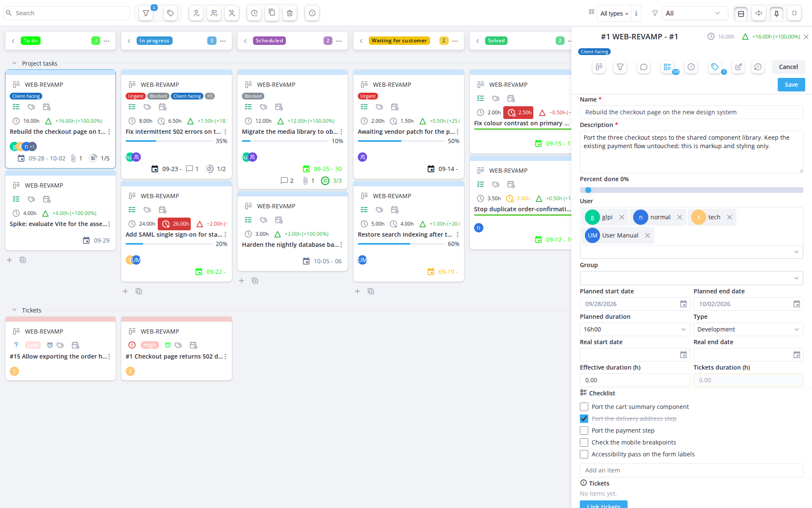Screen dimensions: 812x508
Task: Check 'Check the mobile breakpoints'
Action: pyautogui.click(x=584, y=442)
